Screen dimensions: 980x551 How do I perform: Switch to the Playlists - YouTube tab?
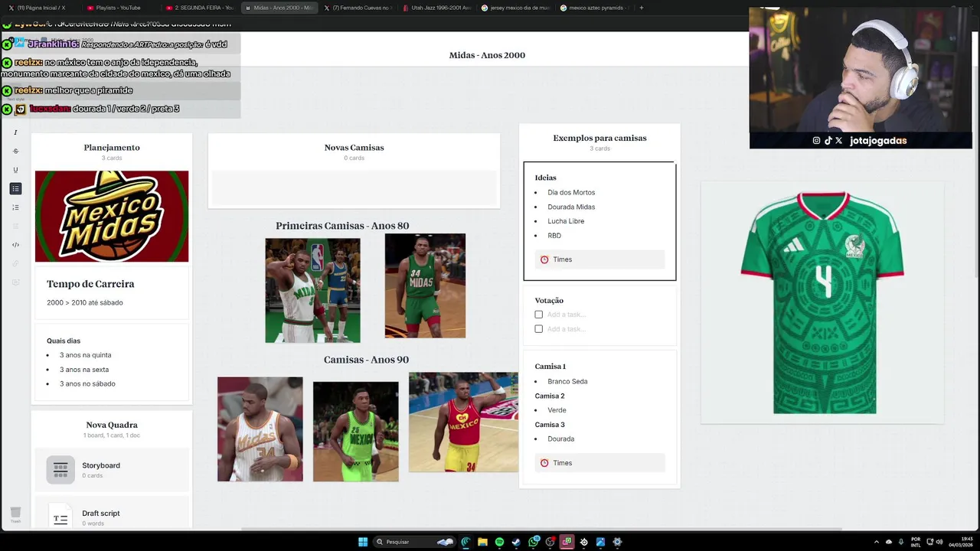point(119,8)
